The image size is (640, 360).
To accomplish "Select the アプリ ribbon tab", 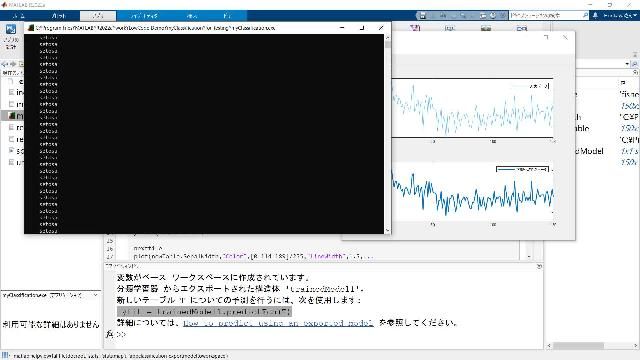I will pos(98,16).
